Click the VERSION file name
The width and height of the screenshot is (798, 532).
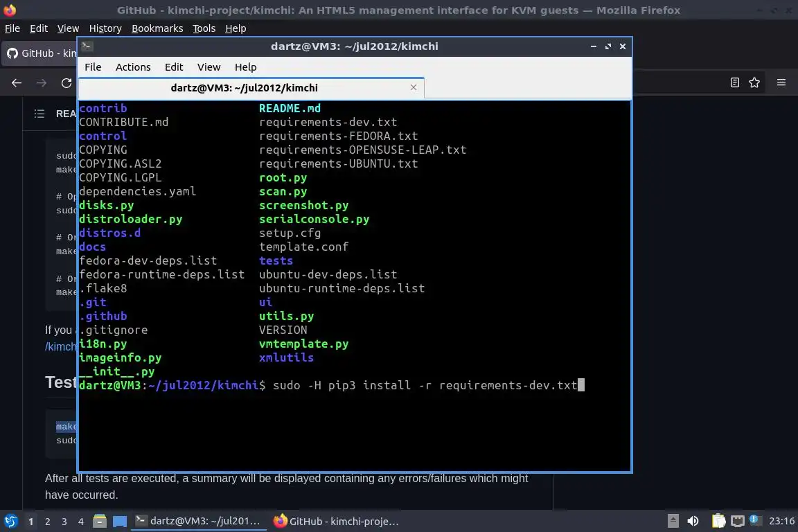click(x=283, y=330)
